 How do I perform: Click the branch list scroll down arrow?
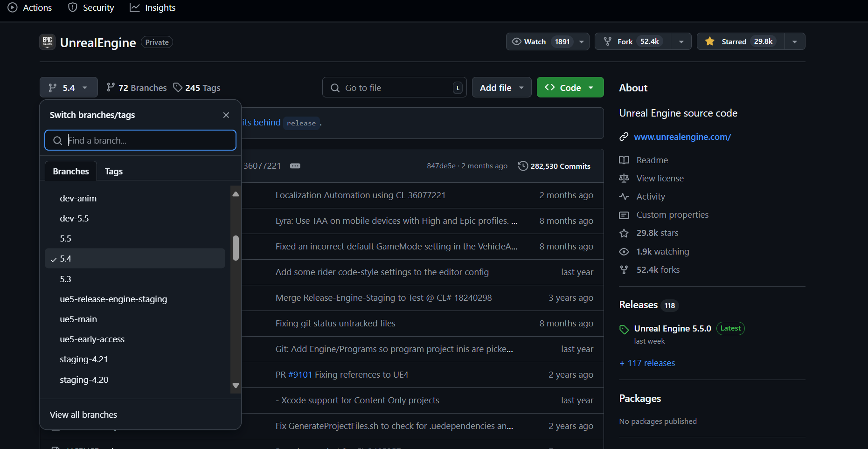[236, 386]
